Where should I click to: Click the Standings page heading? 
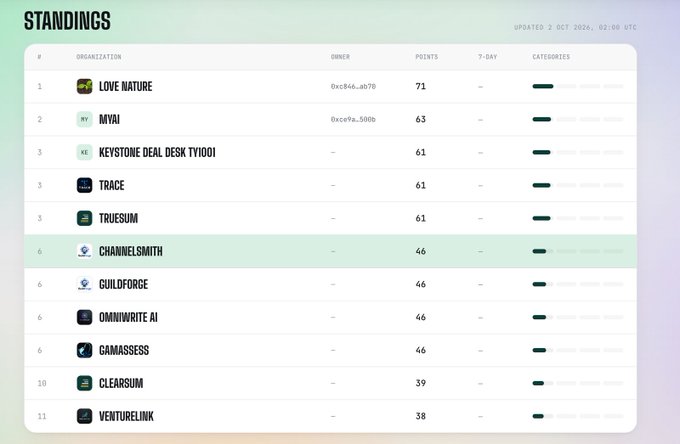coord(67,21)
